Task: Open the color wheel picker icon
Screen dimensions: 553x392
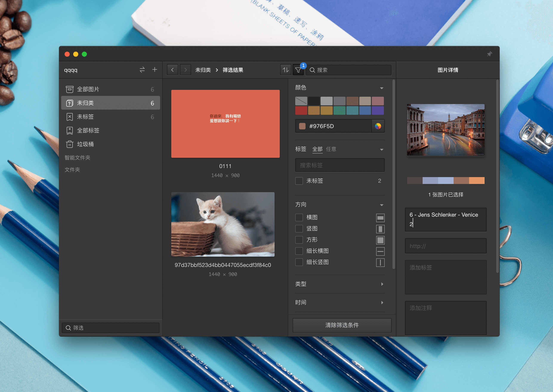Action: click(x=378, y=126)
